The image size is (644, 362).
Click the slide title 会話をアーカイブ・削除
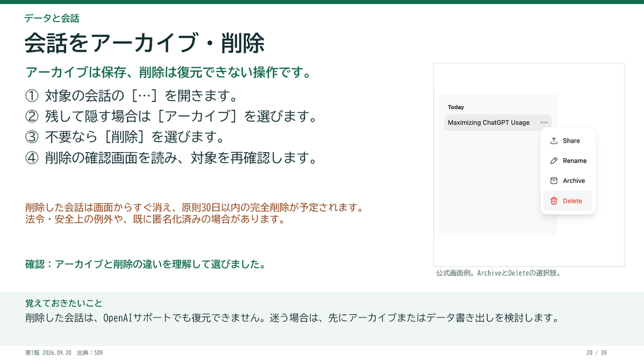tap(144, 43)
